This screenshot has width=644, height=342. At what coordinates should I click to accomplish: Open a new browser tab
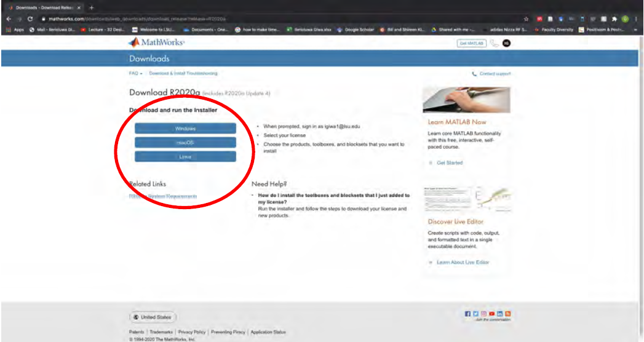point(92,7)
